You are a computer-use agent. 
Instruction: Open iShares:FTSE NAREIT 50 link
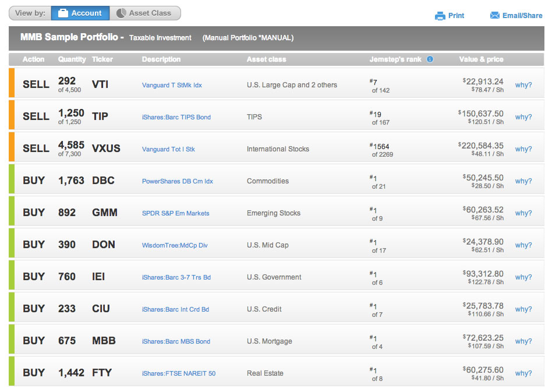pos(179,373)
